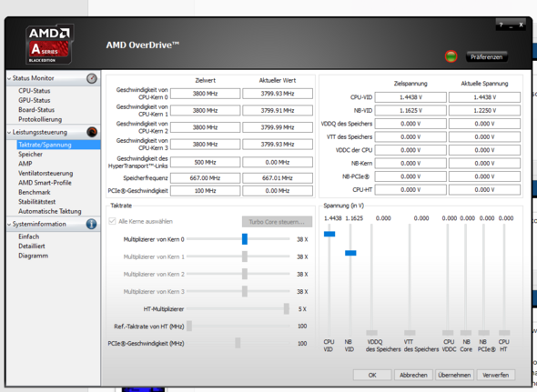Confirm with the OK button
537x392 pixels.
(372, 375)
